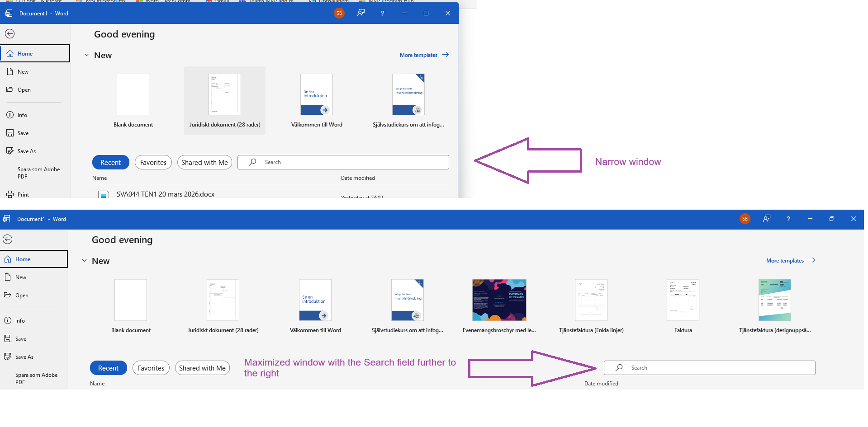This screenshot has height=427, width=868.
Task: Select the Recent tab in the narrow window
Action: [x=110, y=162]
